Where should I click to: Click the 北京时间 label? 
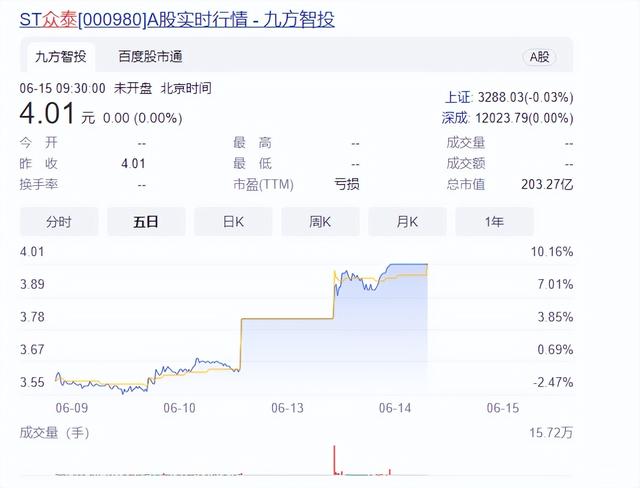tap(186, 88)
